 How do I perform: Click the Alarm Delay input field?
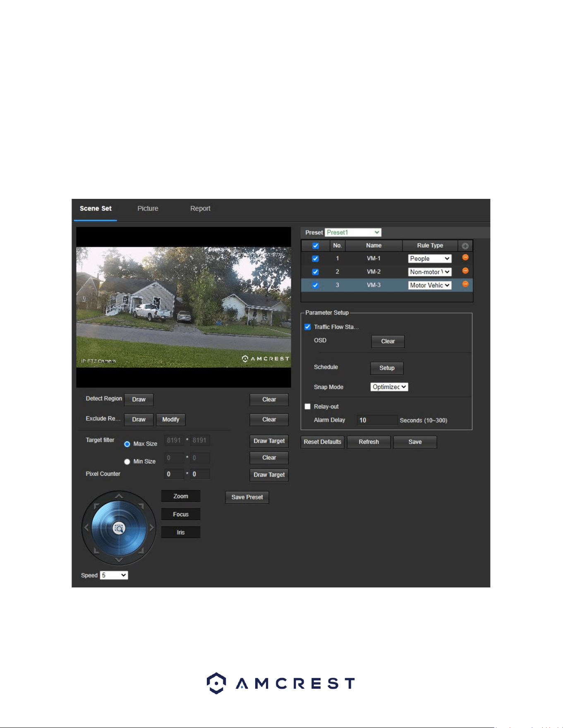click(377, 420)
